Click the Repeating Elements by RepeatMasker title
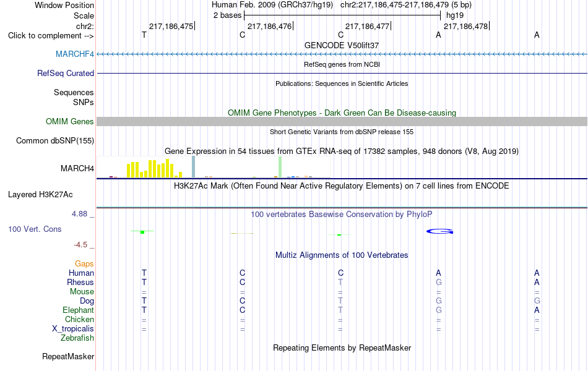This screenshot has width=588, height=371. click(342, 348)
